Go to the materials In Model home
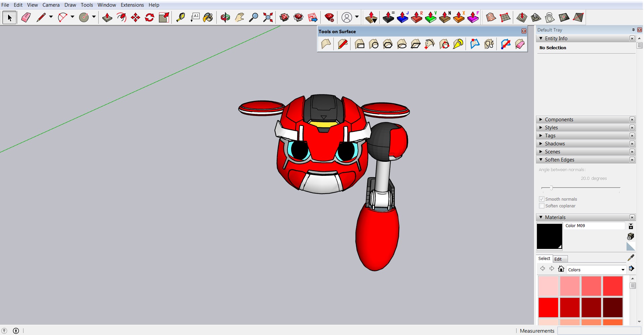 coord(561,269)
